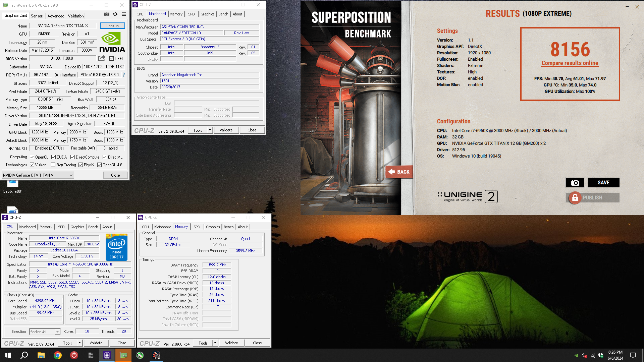The height and width of the screenshot is (362, 644).
Task: Click the About tab in Mainboard CPU-Z window
Action: pyautogui.click(x=237, y=14)
